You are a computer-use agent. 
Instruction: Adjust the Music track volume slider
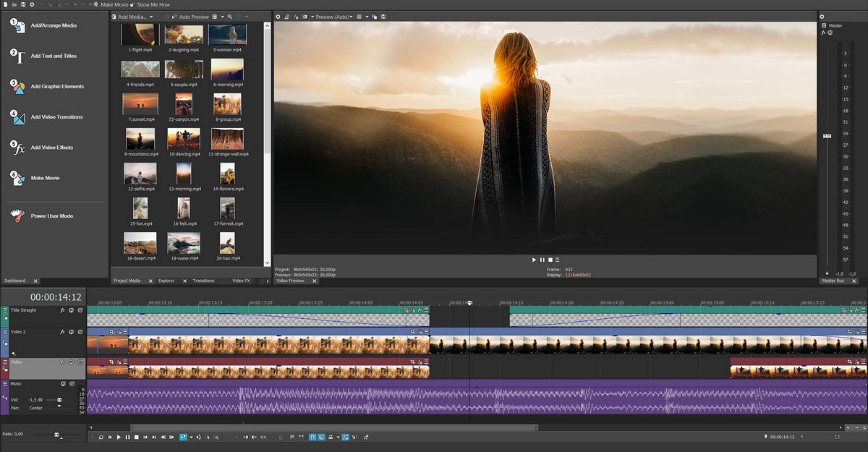pos(59,399)
